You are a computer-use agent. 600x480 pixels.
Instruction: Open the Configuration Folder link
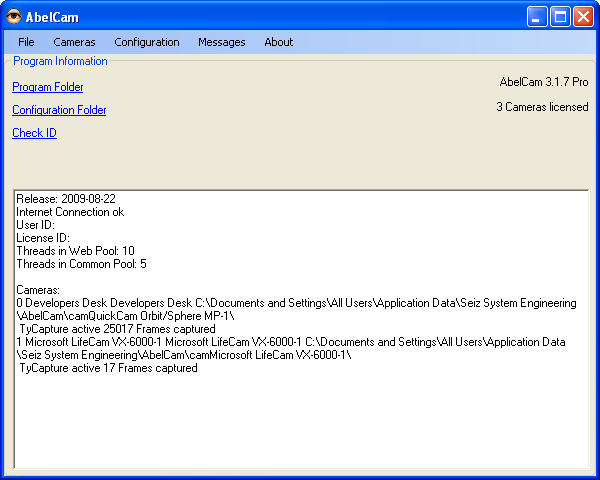click(59, 110)
